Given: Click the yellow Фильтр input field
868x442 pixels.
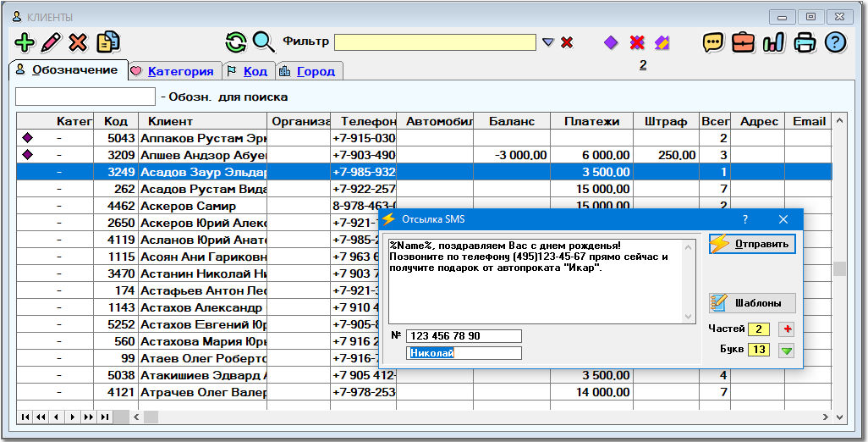Looking at the screenshot, I should [x=435, y=42].
